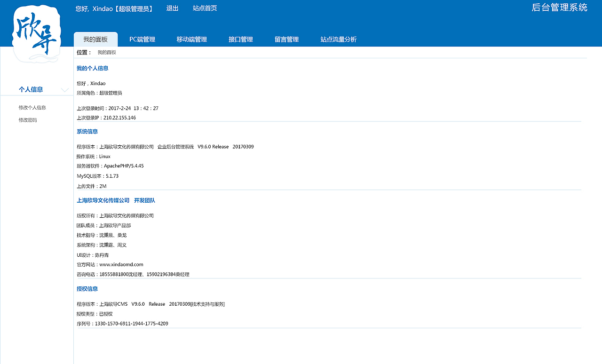602x364 pixels.
Task: Click the MySQL版本：5.1.73 line
Action: pyautogui.click(x=98, y=176)
